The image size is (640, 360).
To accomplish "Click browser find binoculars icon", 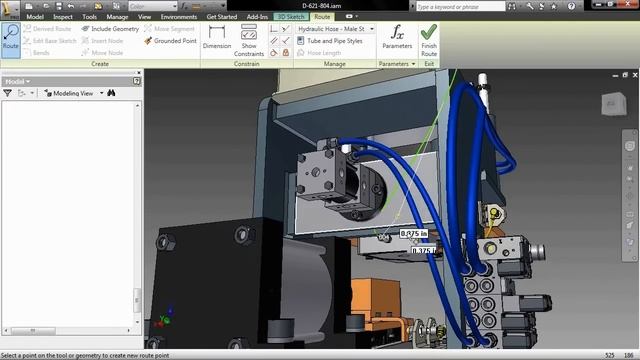I will coord(111,93).
